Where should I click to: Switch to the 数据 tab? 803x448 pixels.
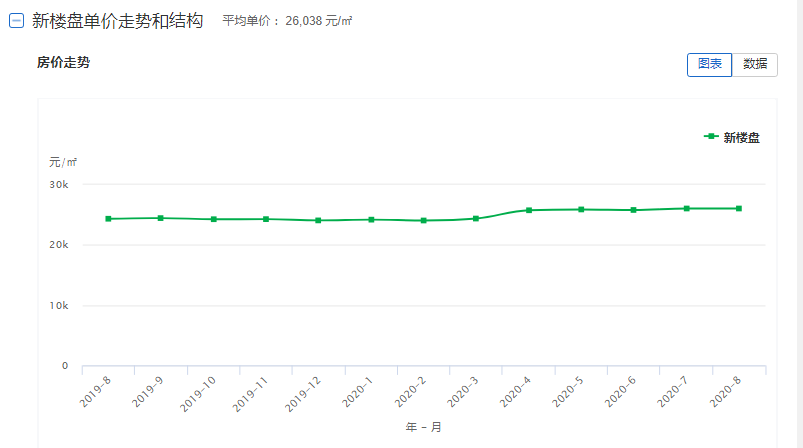point(755,65)
